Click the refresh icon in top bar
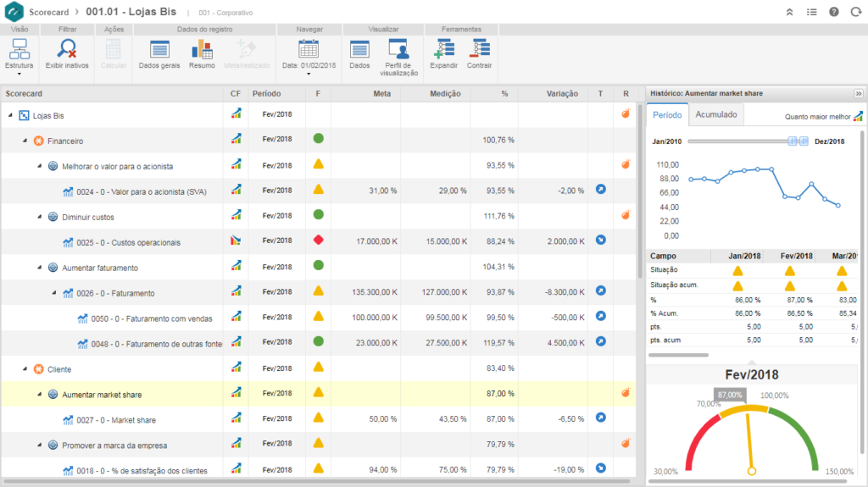868x487 pixels. pyautogui.click(x=854, y=12)
